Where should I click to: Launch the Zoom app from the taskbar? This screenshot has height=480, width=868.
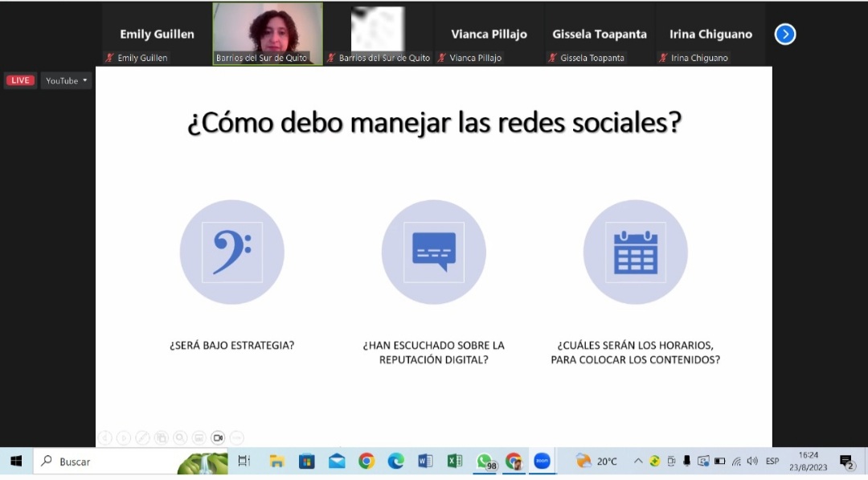click(542, 461)
